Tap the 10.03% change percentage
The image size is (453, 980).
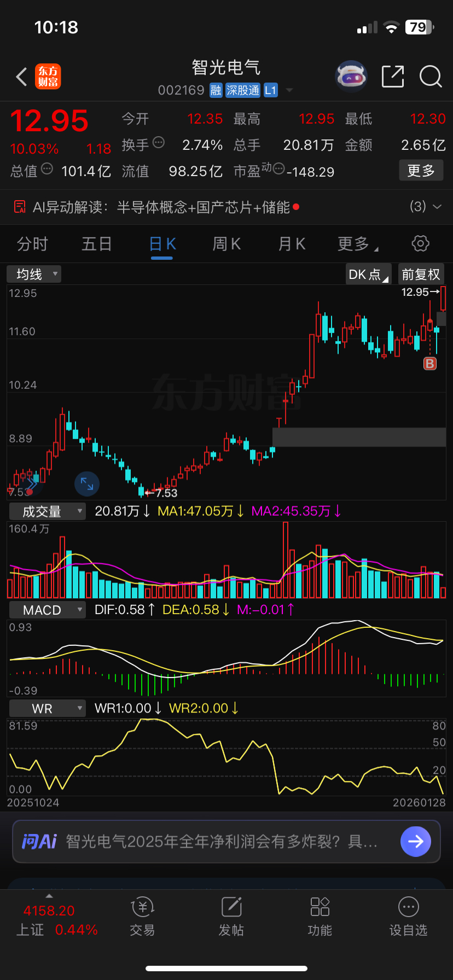click(x=34, y=149)
